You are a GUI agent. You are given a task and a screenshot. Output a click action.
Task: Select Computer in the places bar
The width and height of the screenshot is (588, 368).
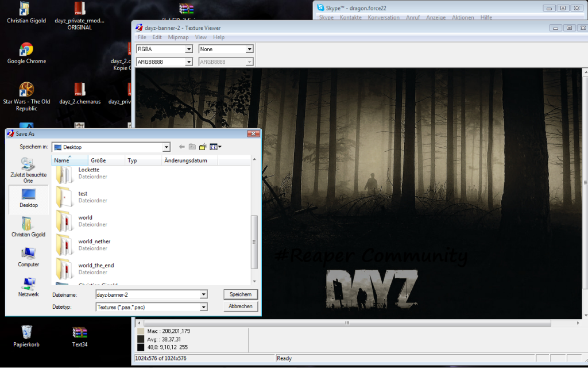(29, 257)
